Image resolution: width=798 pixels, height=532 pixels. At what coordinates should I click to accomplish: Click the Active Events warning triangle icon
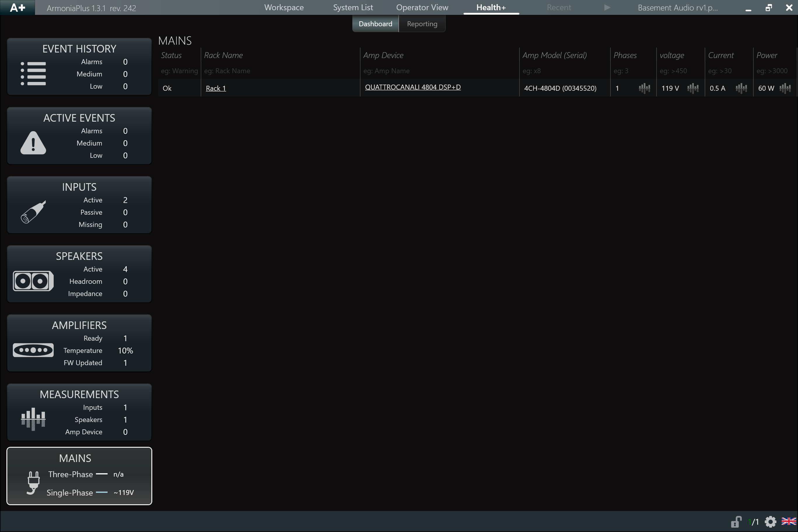pos(33,143)
